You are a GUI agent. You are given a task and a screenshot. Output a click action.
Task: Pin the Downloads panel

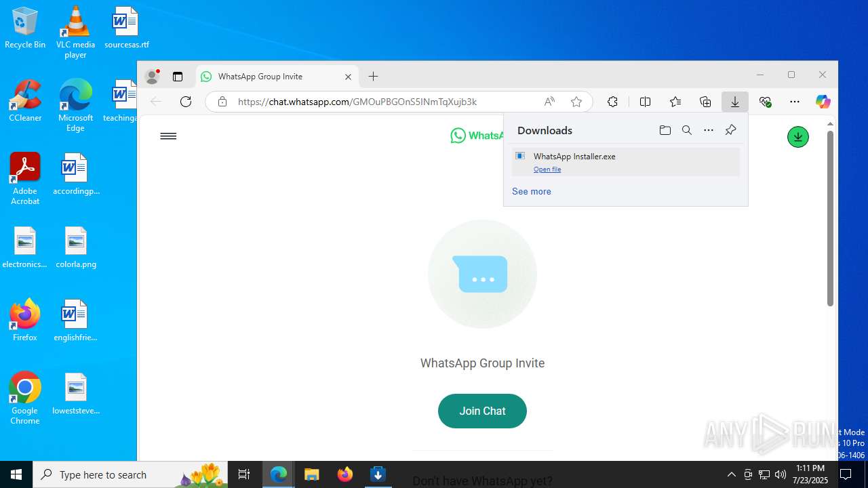730,130
